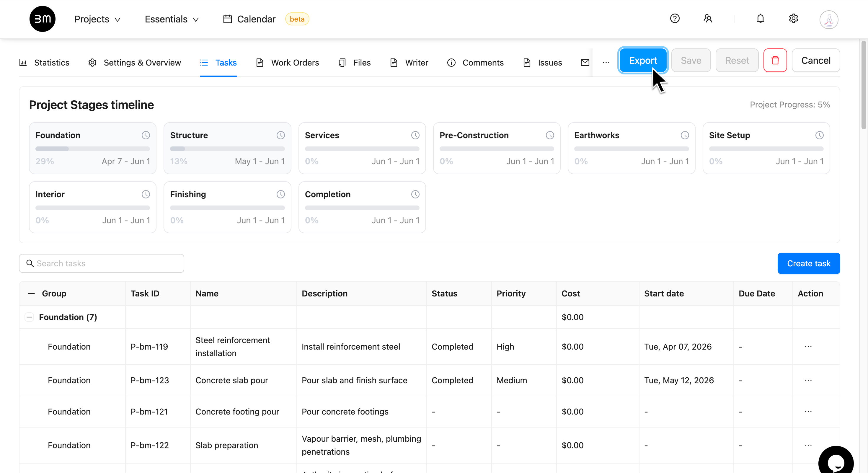
Task: Click task name 'Concrete footing pour'
Action: 237,411
